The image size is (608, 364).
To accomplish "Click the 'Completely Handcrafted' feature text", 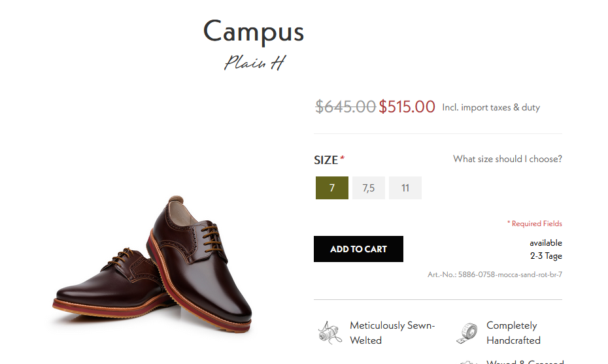I will pyautogui.click(x=513, y=333).
